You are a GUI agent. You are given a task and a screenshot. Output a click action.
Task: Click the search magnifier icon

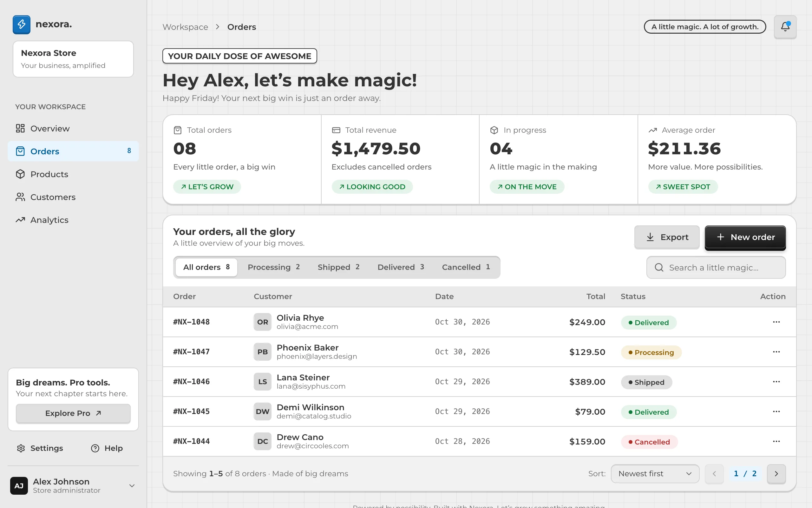[659, 267]
